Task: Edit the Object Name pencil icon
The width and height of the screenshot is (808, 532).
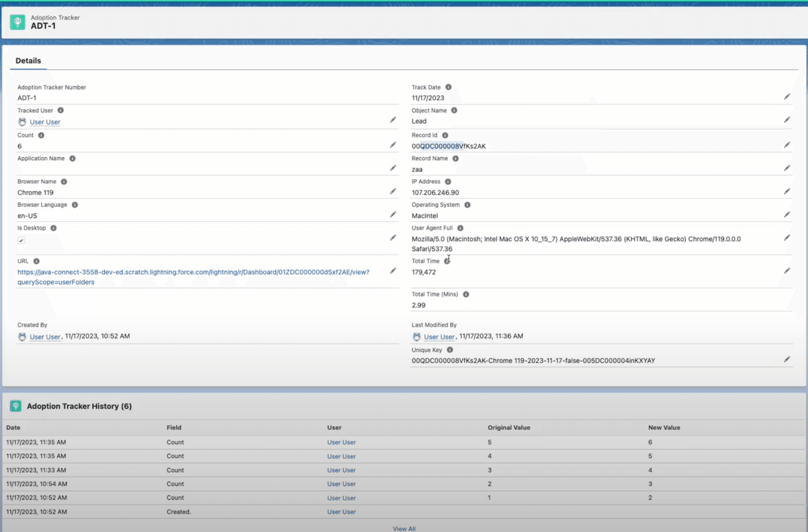Action: point(787,120)
